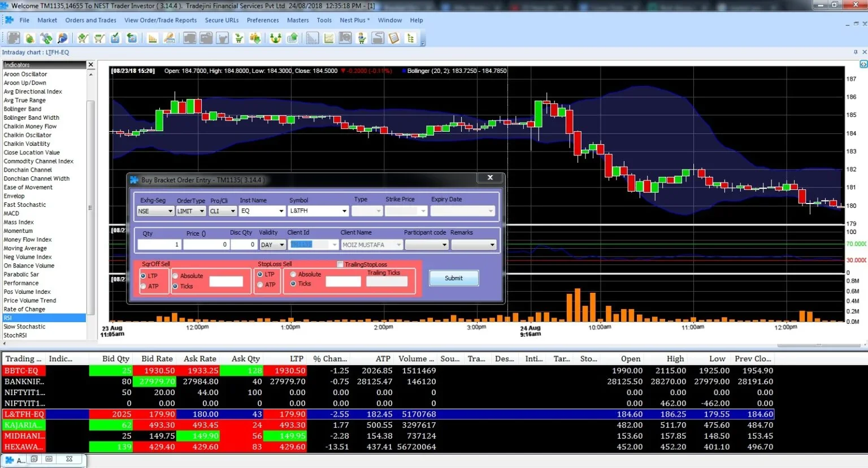Select LTP radio under SqrOff Sell
Image resolution: width=868 pixels, height=468 pixels.
[x=144, y=276]
